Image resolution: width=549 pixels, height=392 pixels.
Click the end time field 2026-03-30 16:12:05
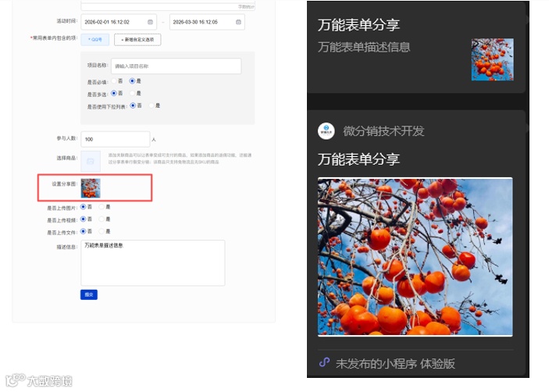click(x=207, y=22)
